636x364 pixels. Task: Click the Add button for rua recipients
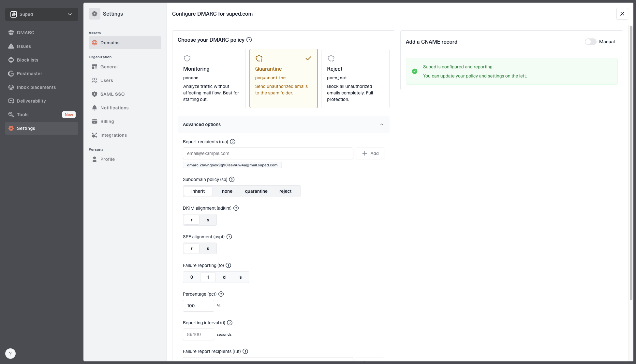point(370,153)
